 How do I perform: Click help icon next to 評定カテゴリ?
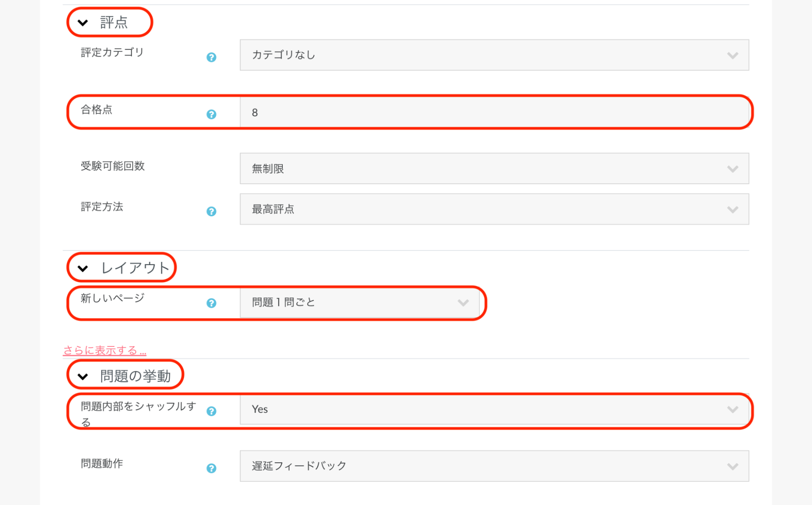[211, 57]
